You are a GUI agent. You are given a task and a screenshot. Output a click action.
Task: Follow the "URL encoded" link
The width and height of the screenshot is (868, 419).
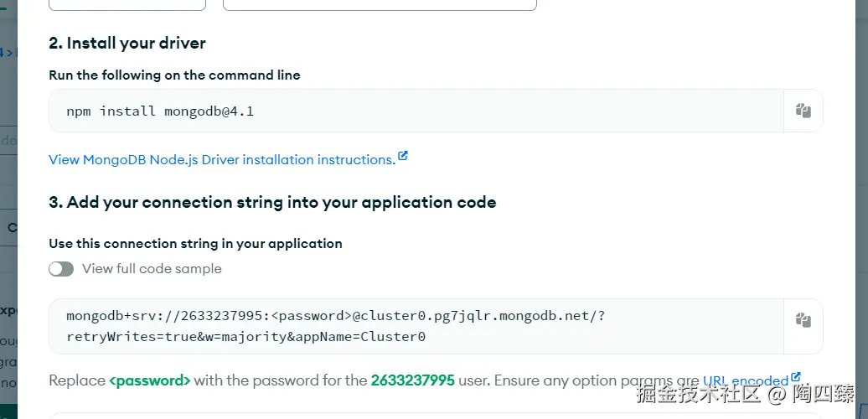(x=745, y=380)
